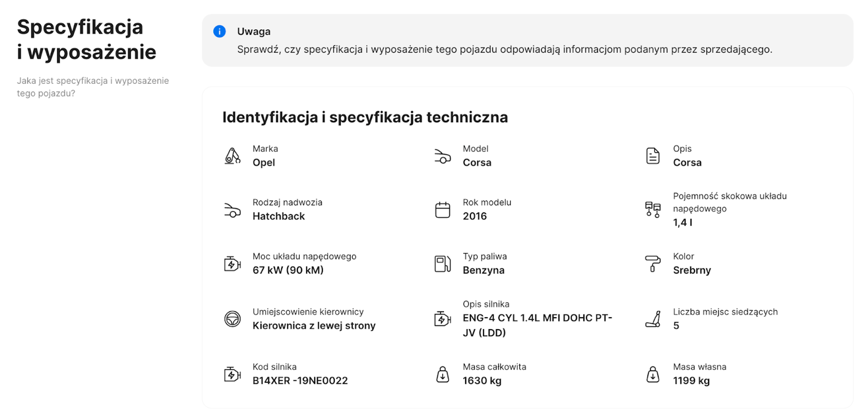Click the 'Corsa' value under Opis
The width and height of the screenshot is (868, 418).
click(687, 162)
